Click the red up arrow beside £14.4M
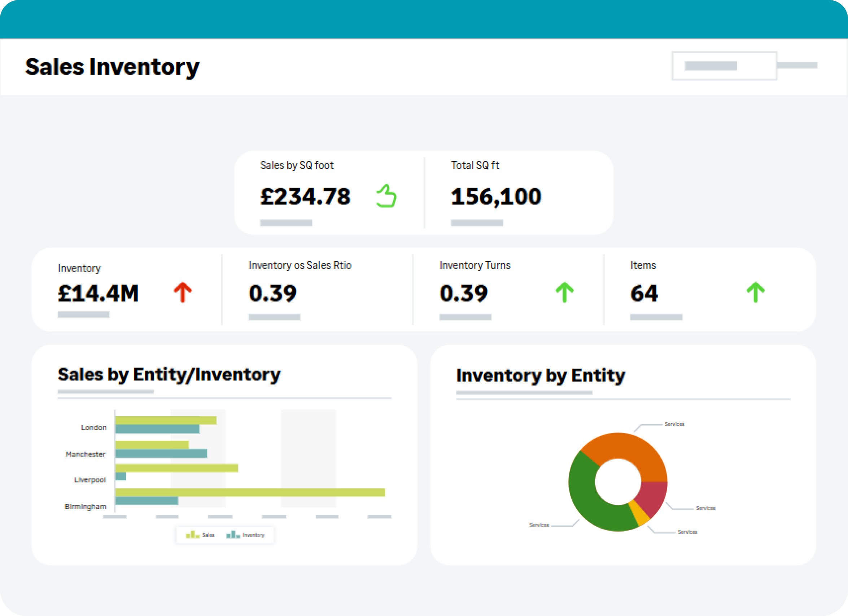Screen dimensions: 848x616 183,292
